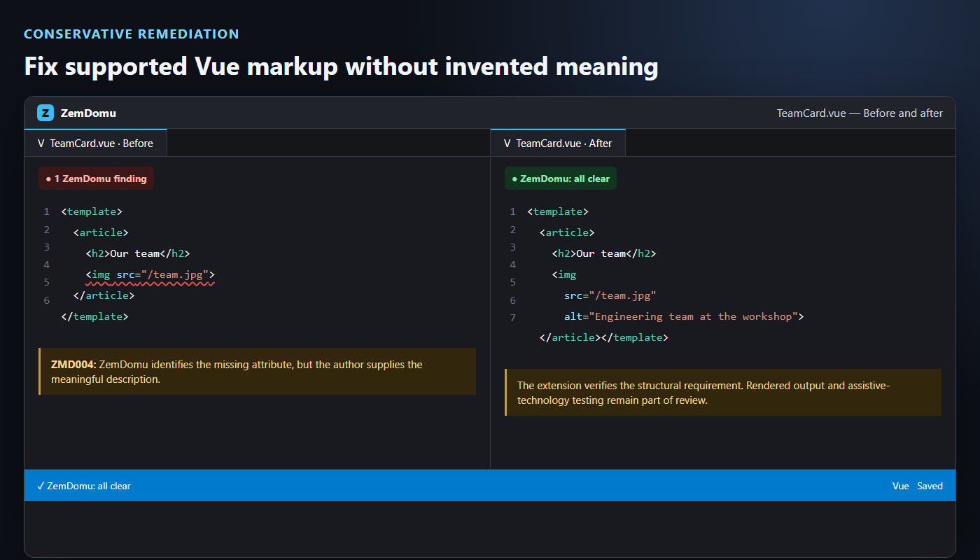The width and height of the screenshot is (980, 560).
Task: Click the green ZemDomu: all clear badge
Action: click(561, 178)
